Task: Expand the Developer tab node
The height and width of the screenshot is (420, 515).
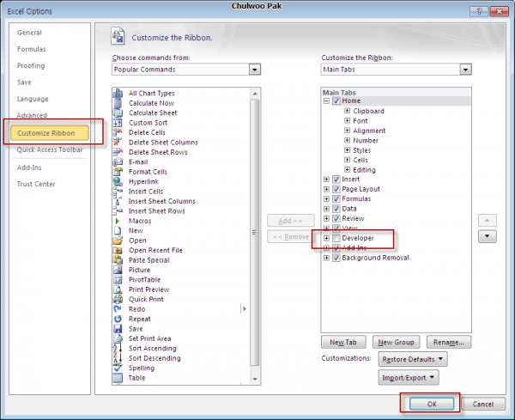Action: click(x=326, y=238)
